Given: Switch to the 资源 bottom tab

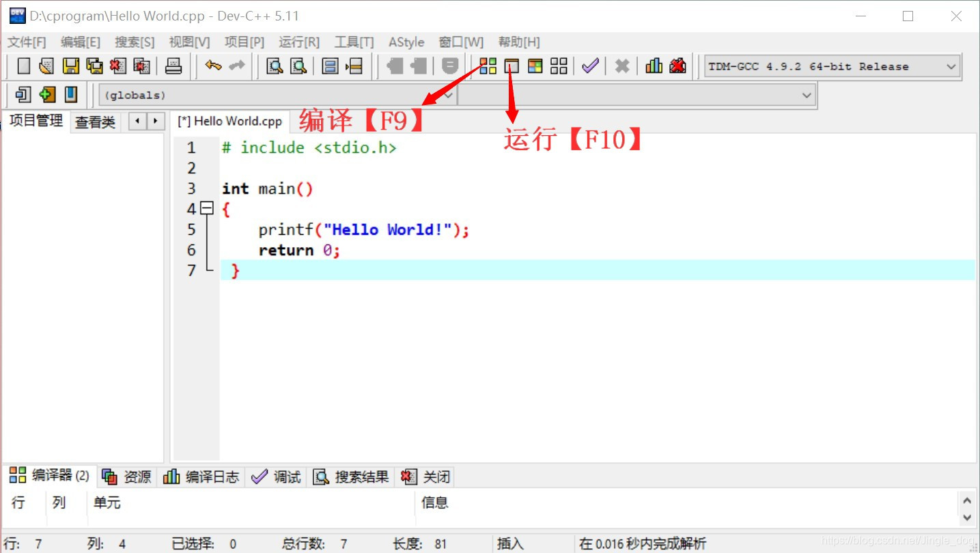Looking at the screenshot, I should (127, 477).
